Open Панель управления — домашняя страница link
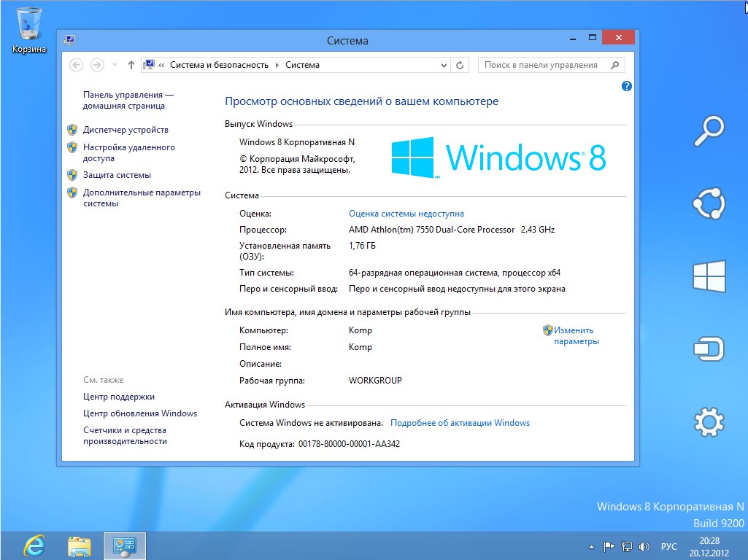The height and width of the screenshot is (560, 748). point(128,100)
